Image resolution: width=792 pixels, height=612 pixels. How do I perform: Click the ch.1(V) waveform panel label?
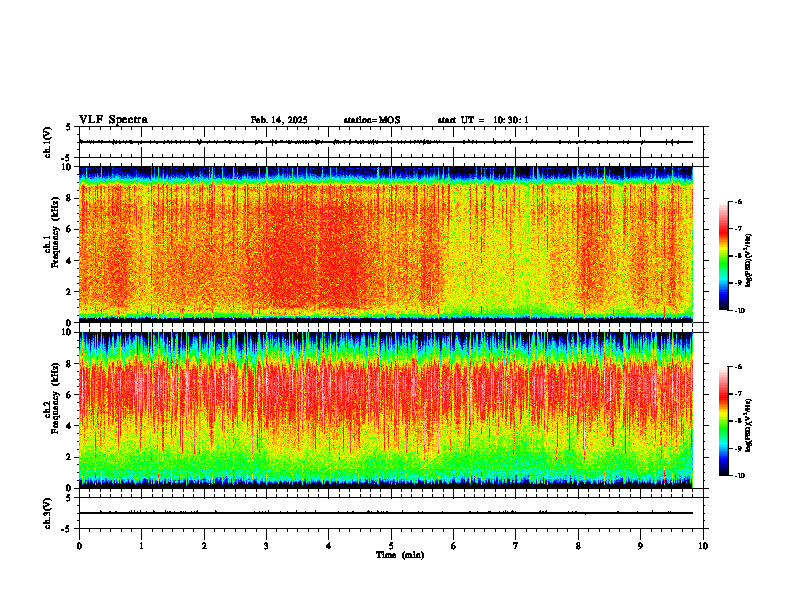click(x=47, y=142)
